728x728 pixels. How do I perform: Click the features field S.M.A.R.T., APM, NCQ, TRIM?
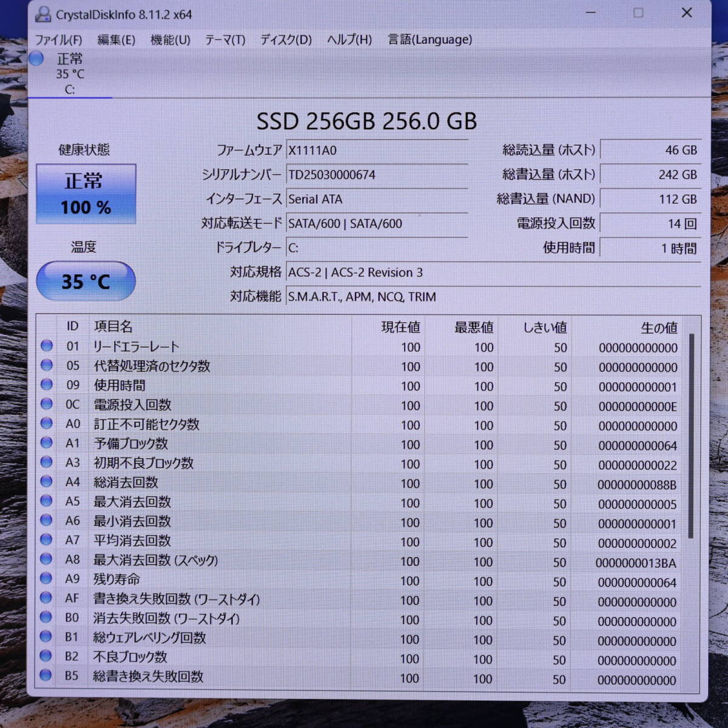click(493, 297)
